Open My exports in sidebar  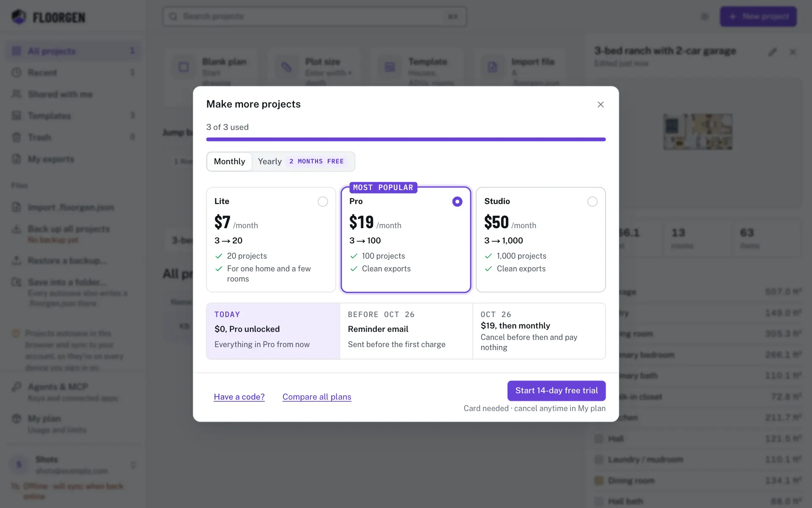tap(73, 159)
